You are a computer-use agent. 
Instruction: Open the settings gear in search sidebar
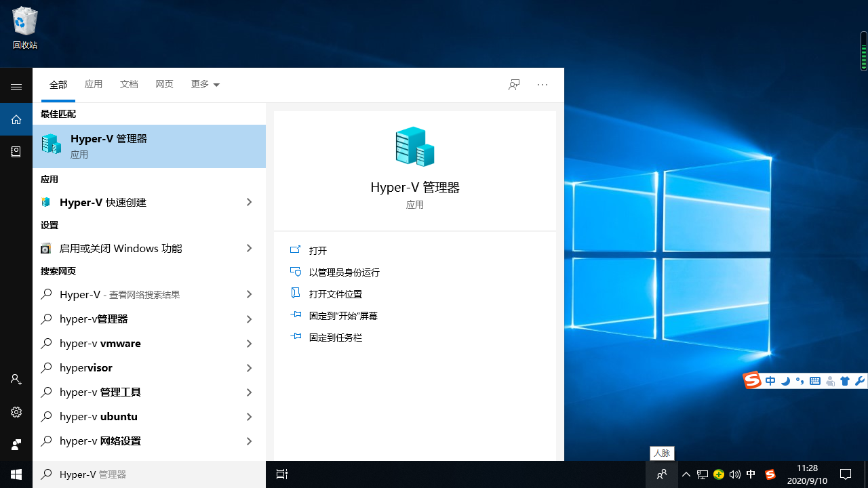point(16,412)
